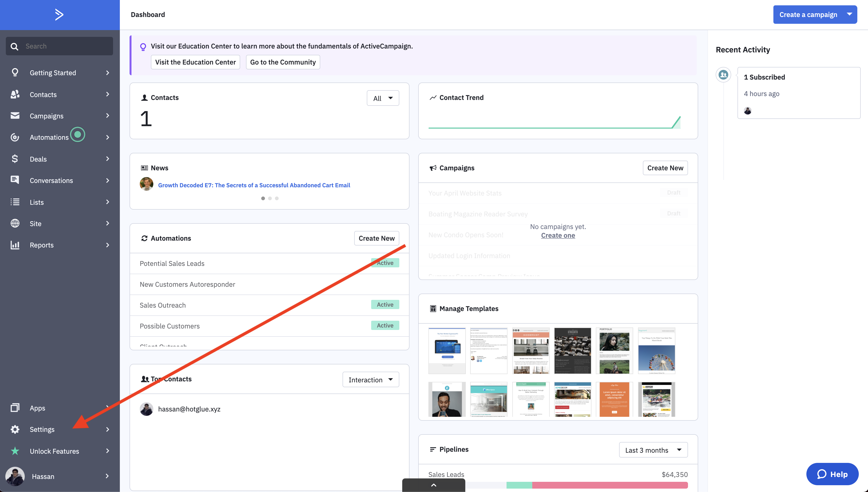
Task: Click Create New in Automations widget
Action: click(x=377, y=238)
